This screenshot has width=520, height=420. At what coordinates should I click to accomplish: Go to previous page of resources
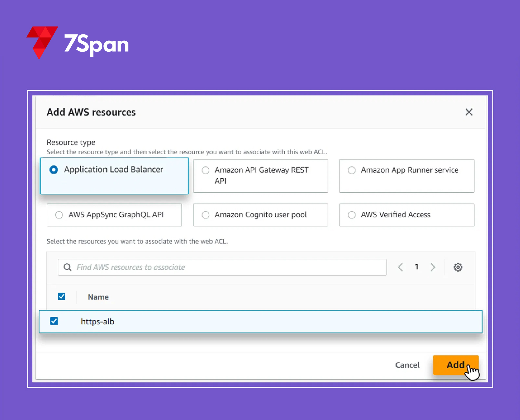(400, 267)
